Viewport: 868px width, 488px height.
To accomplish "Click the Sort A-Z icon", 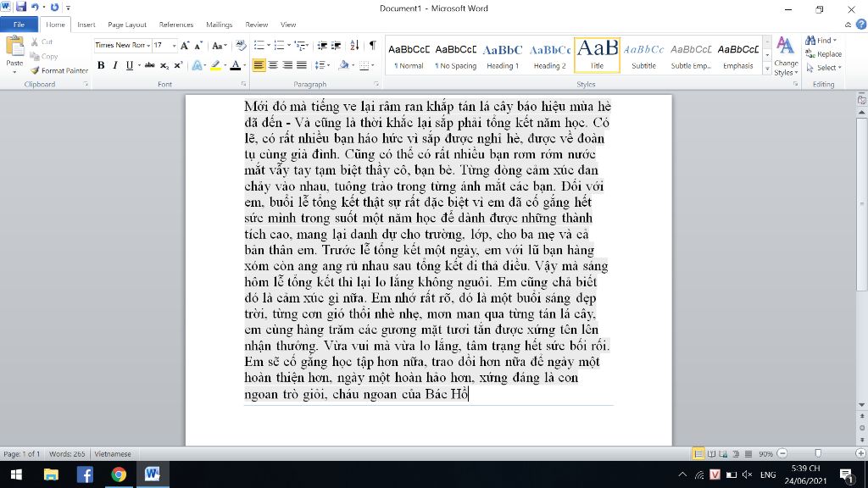I will pyautogui.click(x=354, y=46).
